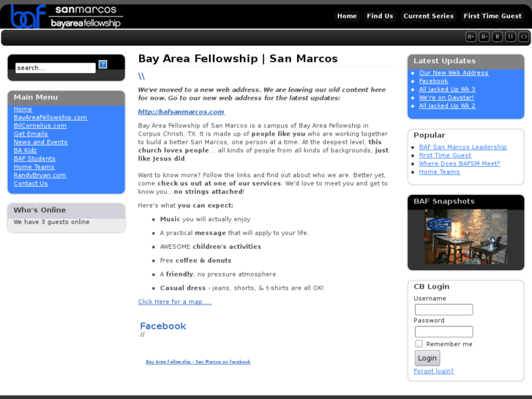Select BayAreaFellowship.com in Main Menu

tap(50, 117)
